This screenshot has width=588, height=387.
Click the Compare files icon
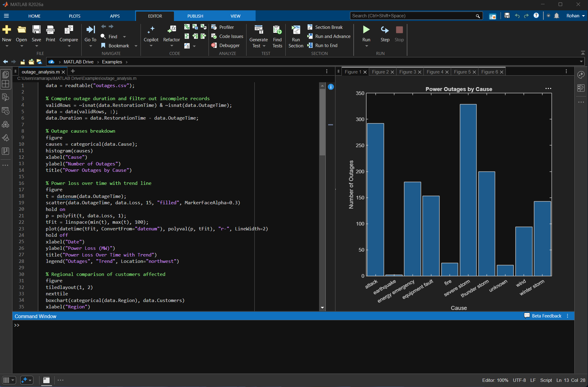pos(69,30)
